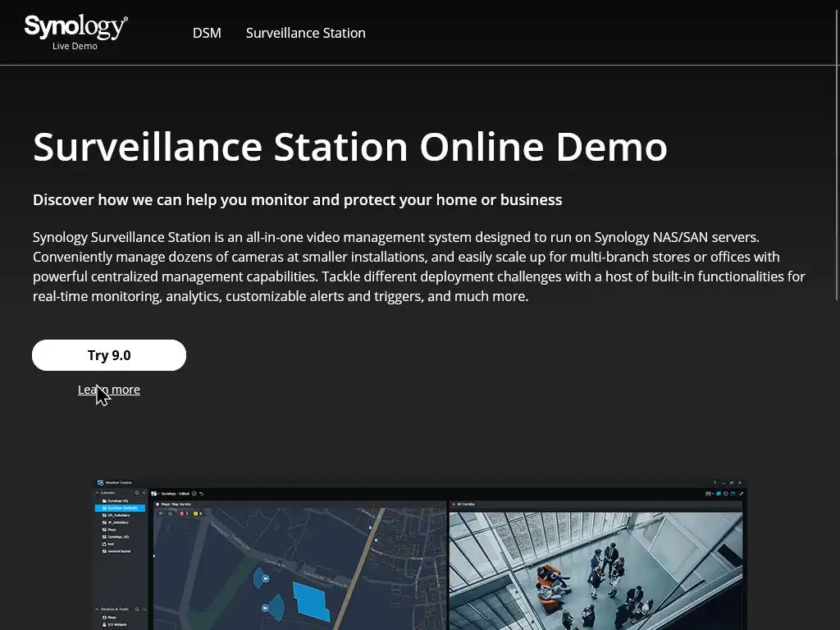This screenshot has width=840, height=630.
Task: Click the Synology Live Demo logo
Action: (x=75, y=32)
